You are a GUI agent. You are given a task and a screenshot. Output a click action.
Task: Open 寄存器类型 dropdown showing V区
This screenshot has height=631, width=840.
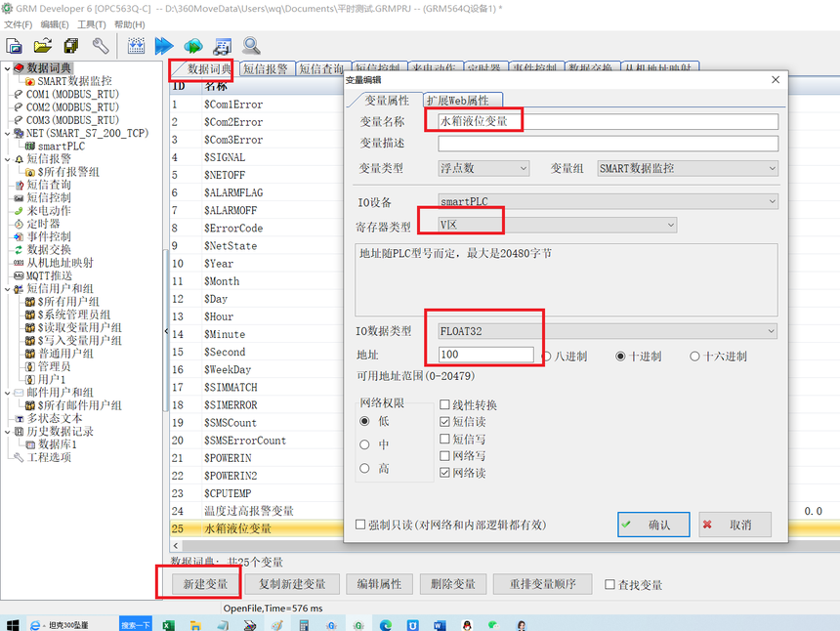pyautogui.click(x=557, y=225)
